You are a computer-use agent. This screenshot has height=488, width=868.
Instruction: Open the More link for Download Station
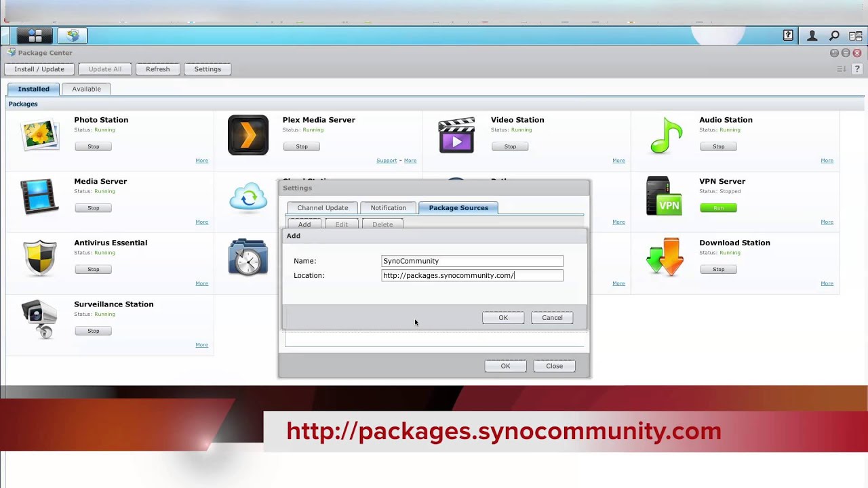(827, 283)
